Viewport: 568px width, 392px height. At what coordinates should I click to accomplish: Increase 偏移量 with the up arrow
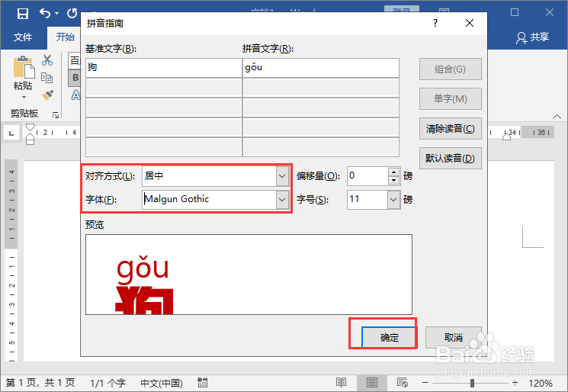click(x=393, y=172)
